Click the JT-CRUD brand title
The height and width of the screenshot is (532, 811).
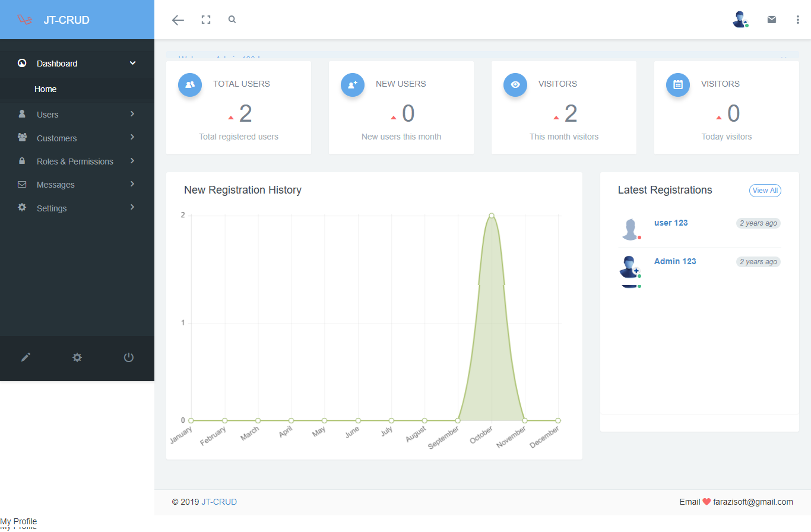66,20
